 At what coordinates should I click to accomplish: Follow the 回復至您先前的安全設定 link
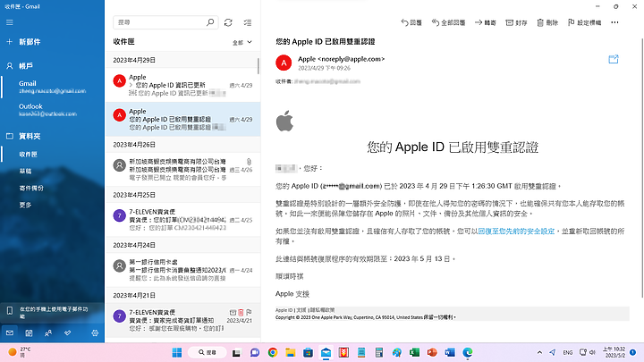[516, 232]
